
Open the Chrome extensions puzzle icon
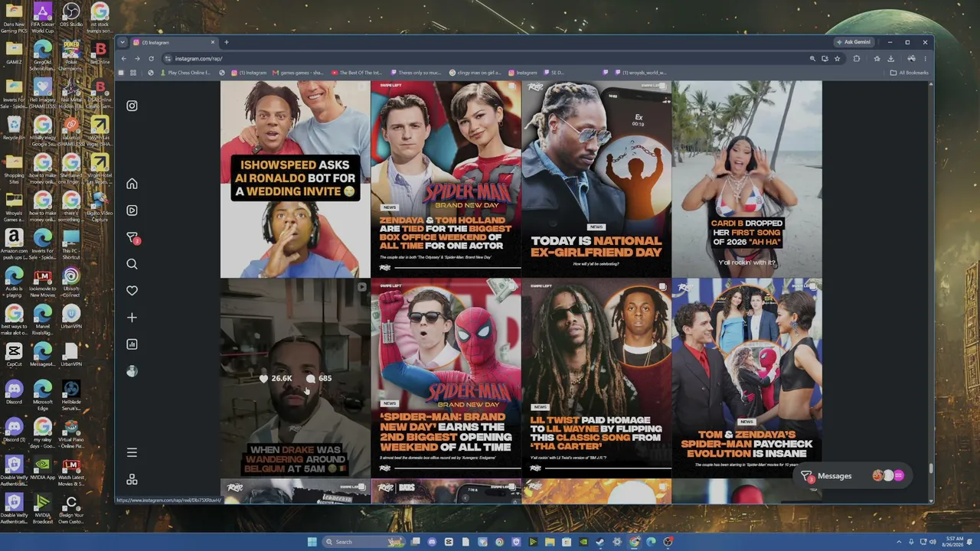pyautogui.click(x=857, y=59)
